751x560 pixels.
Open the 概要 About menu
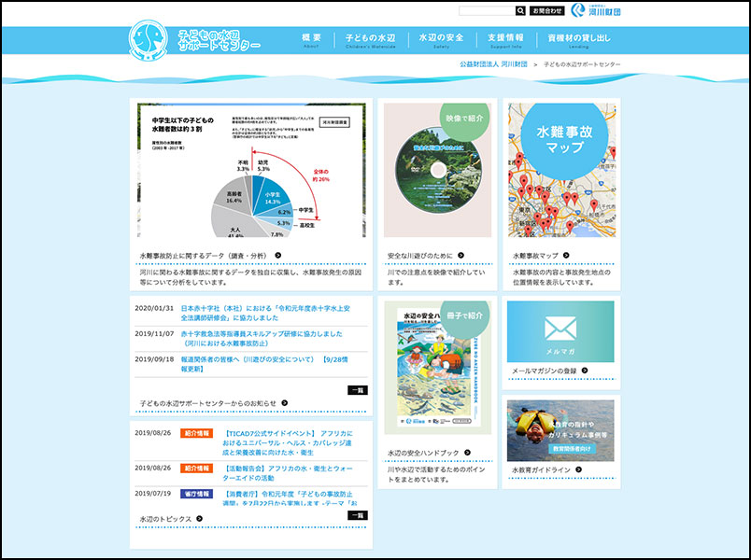pyautogui.click(x=312, y=40)
